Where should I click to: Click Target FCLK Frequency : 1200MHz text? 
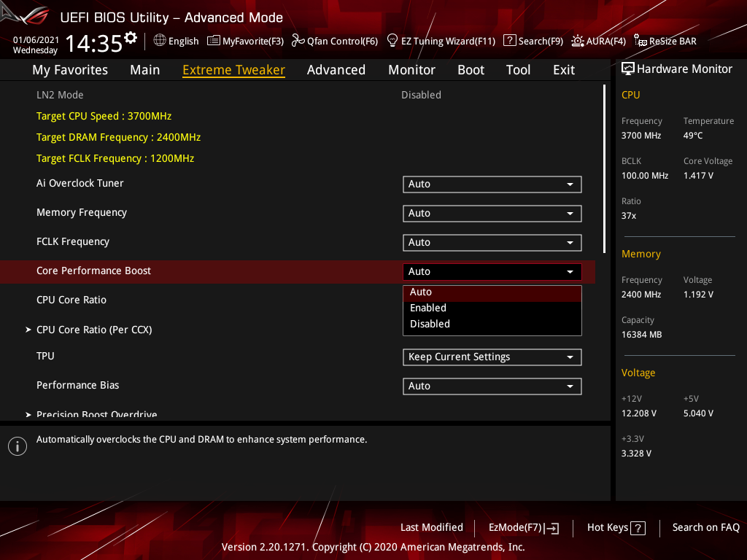click(115, 158)
